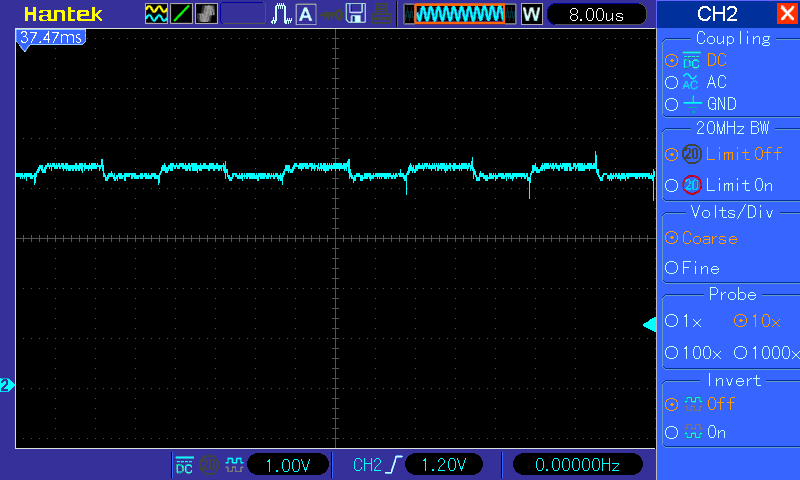Select 100x probe attenuation
This screenshot has width=800, height=480.
pyautogui.click(x=693, y=352)
